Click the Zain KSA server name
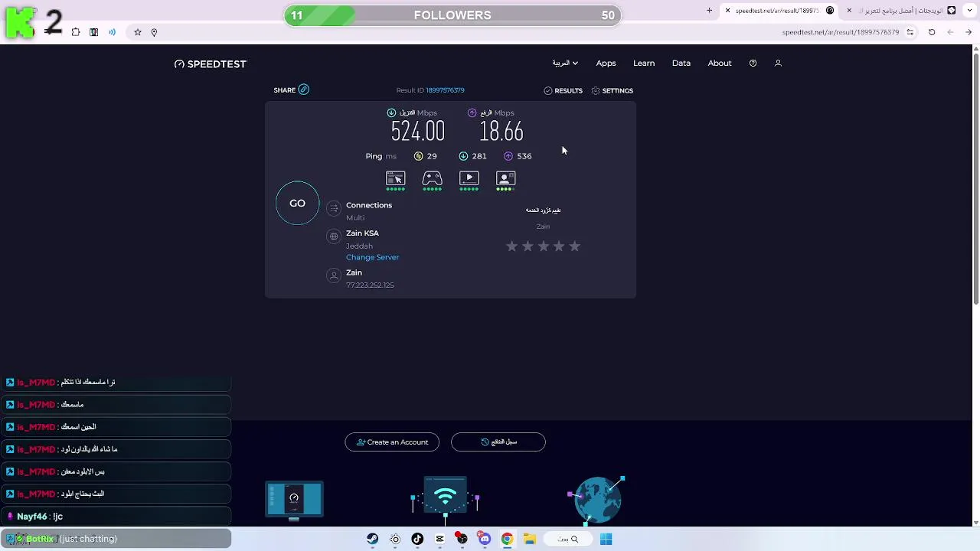 362,233
